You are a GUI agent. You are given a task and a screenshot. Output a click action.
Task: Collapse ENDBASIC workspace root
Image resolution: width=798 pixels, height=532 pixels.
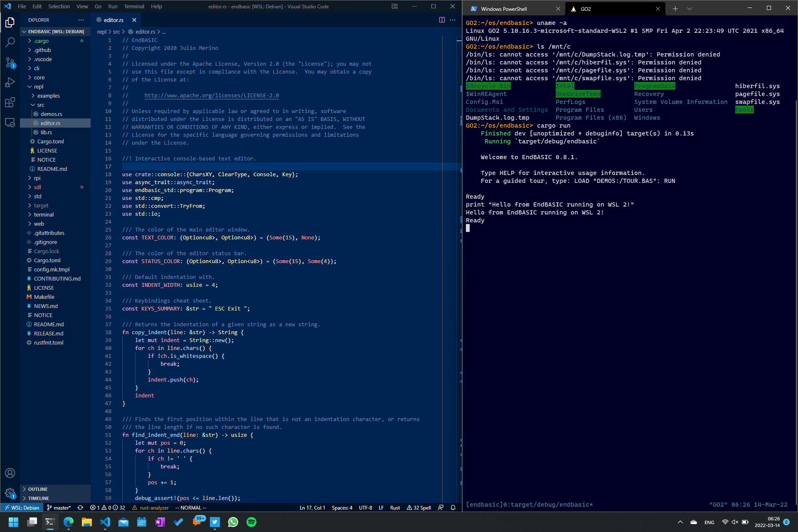pyautogui.click(x=56, y=32)
